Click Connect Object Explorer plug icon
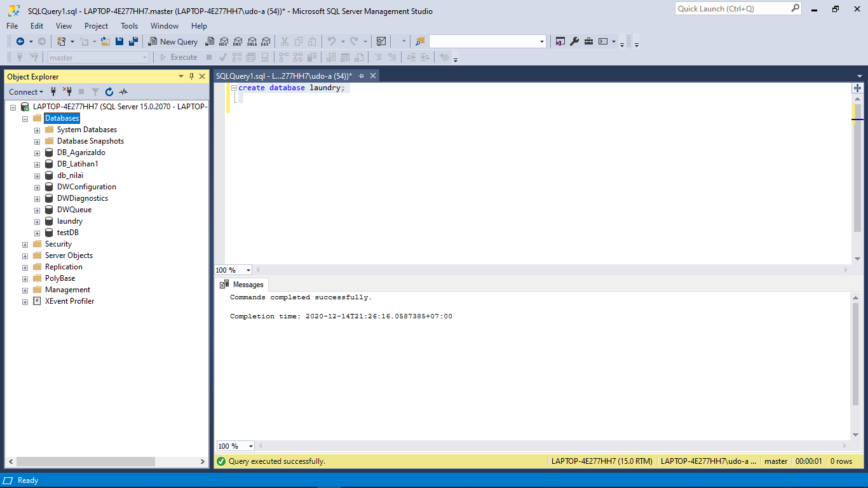Viewport: 868px width, 488px height. (x=53, y=91)
